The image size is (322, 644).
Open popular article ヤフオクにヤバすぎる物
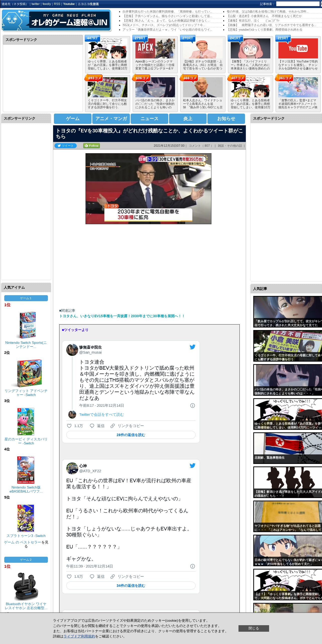click(288, 516)
